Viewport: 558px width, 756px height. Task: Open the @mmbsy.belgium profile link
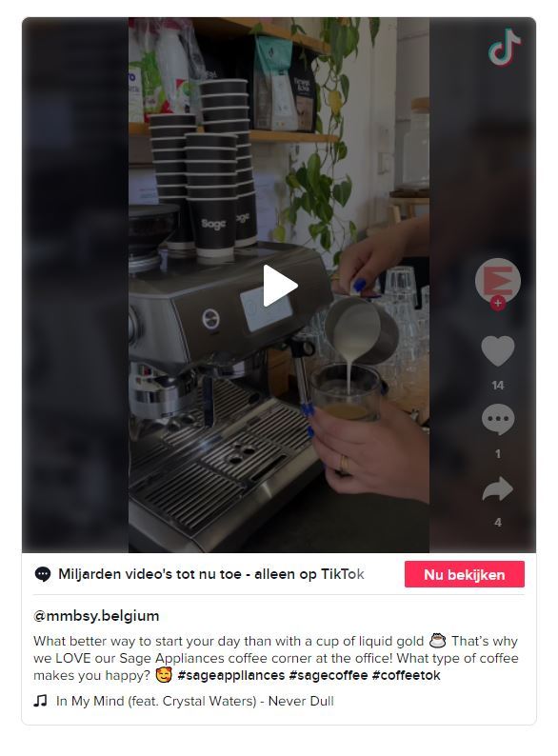96,616
